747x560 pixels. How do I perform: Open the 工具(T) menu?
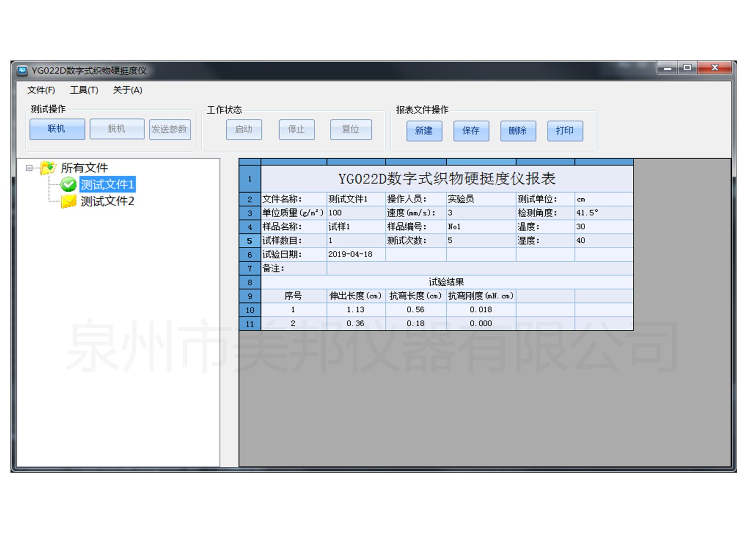(x=84, y=90)
